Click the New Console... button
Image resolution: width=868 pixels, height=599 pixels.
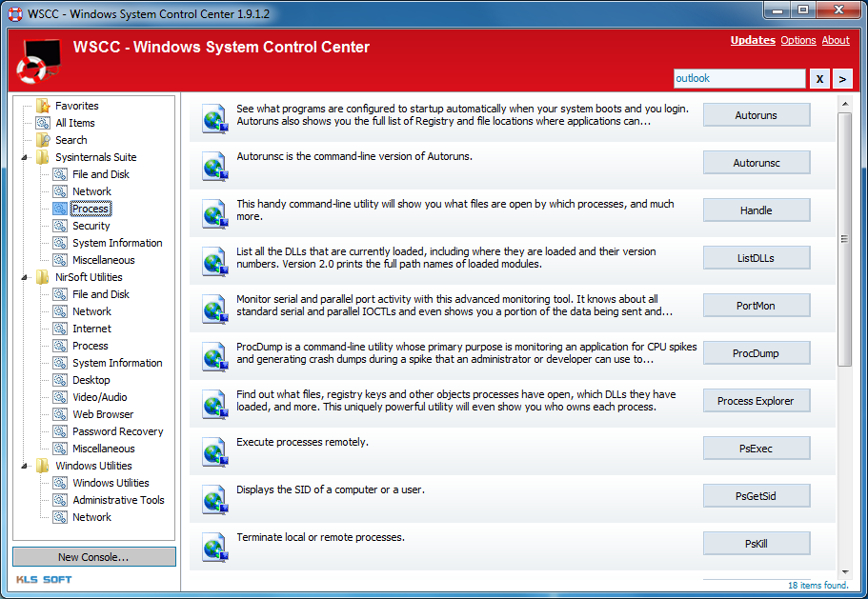94,557
